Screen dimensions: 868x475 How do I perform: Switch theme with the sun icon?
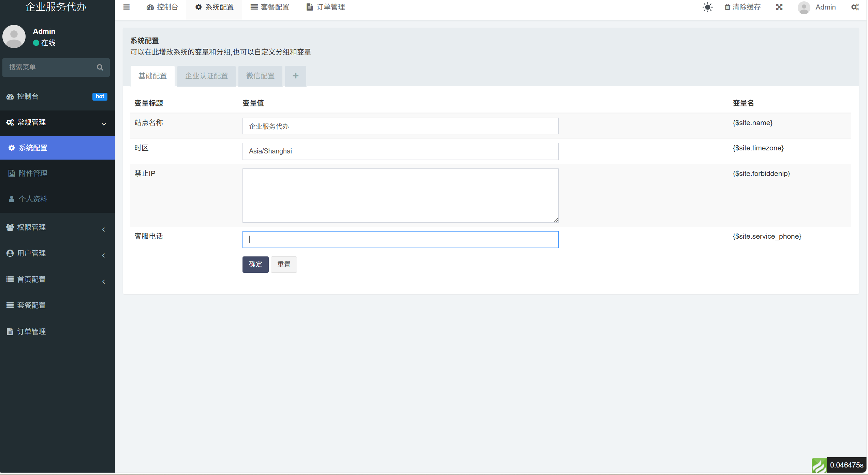coord(708,7)
